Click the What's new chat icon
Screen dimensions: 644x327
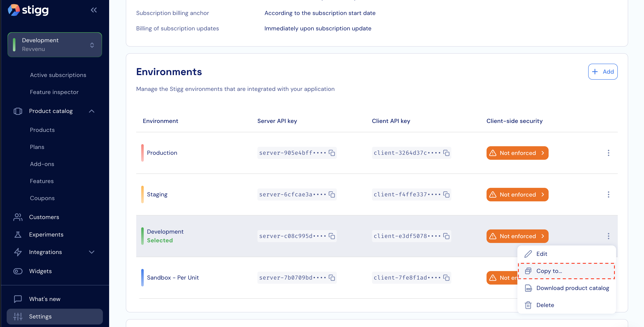(x=18, y=299)
